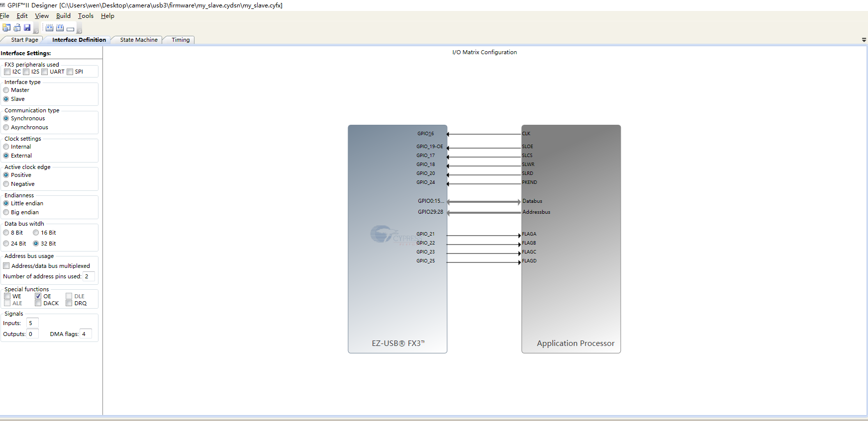This screenshot has width=868, height=421.
Task: Click the GPIO_19-OE pin label
Action: [430, 147]
